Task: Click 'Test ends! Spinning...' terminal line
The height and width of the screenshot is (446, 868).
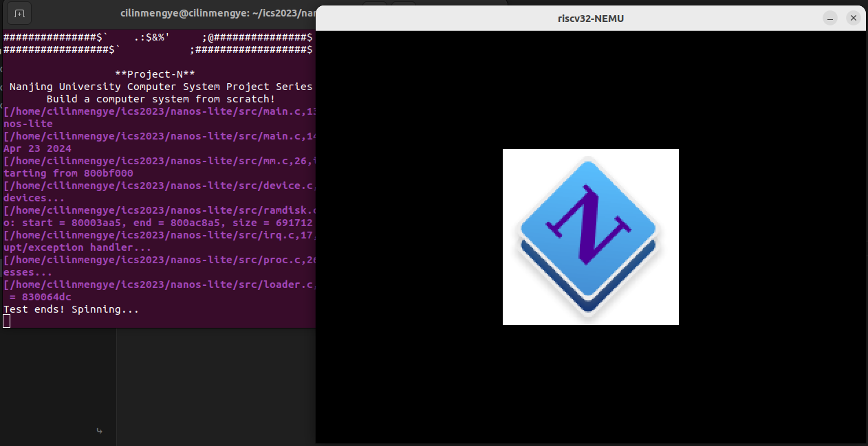Action: pyautogui.click(x=71, y=309)
